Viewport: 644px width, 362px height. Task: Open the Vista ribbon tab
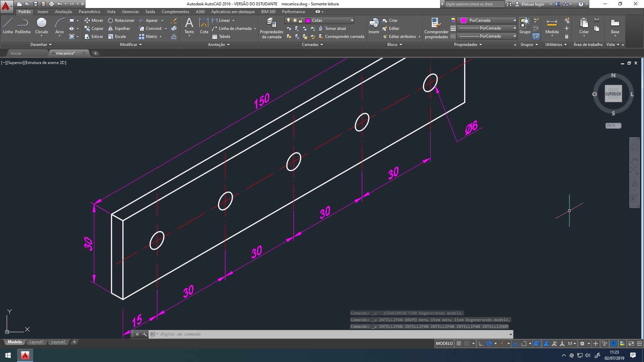coord(111,12)
